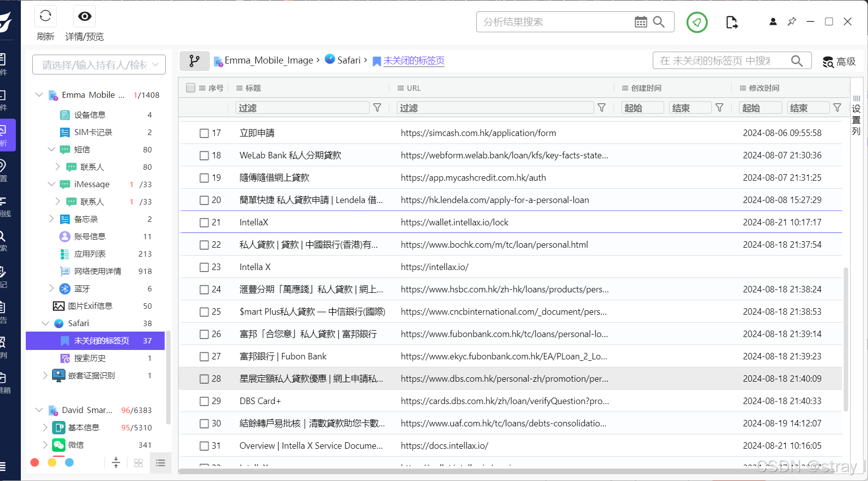Select 搜索历史 under Safari

pyautogui.click(x=90, y=358)
